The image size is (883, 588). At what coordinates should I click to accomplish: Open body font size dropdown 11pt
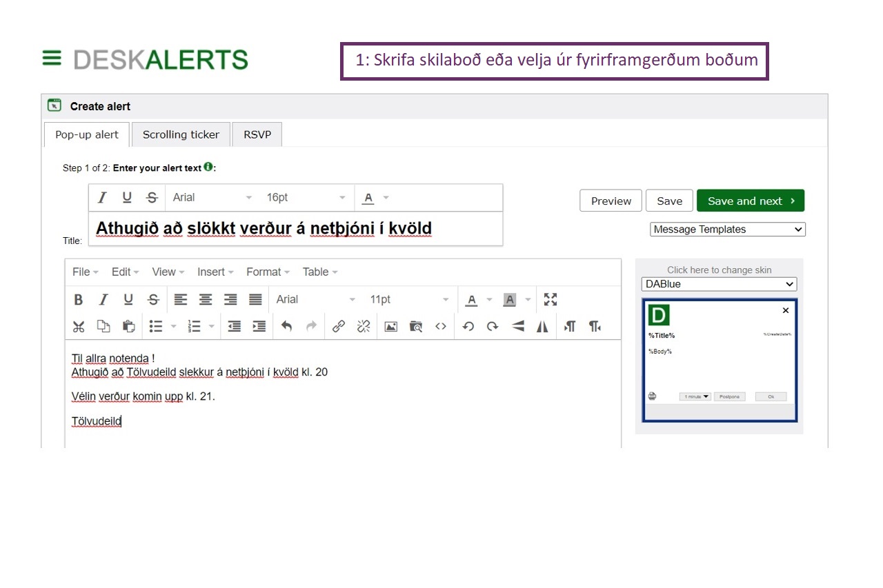pos(410,299)
